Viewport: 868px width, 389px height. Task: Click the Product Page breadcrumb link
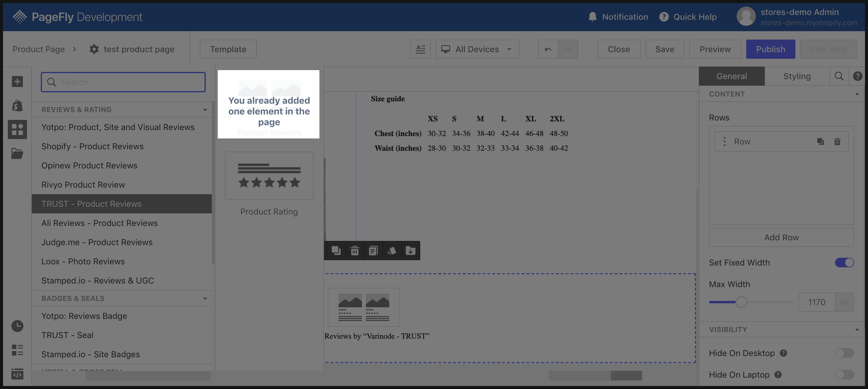pos(38,49)
